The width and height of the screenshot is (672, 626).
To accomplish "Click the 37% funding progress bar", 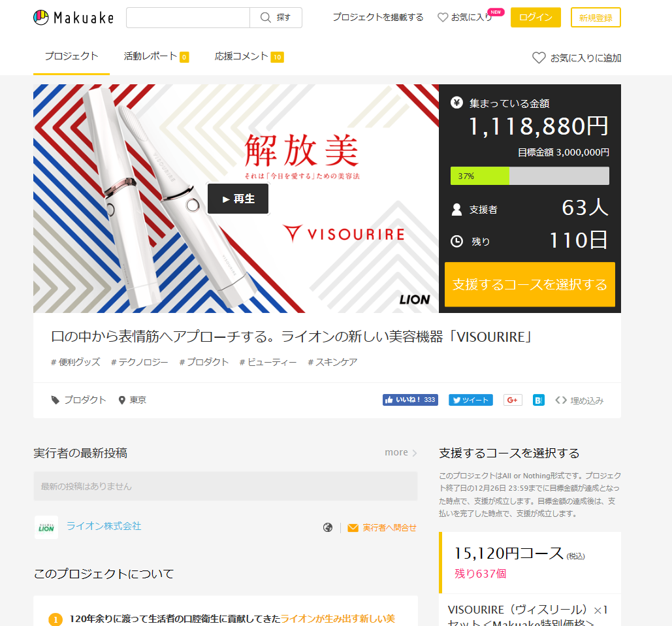I will tap(530, 176).
